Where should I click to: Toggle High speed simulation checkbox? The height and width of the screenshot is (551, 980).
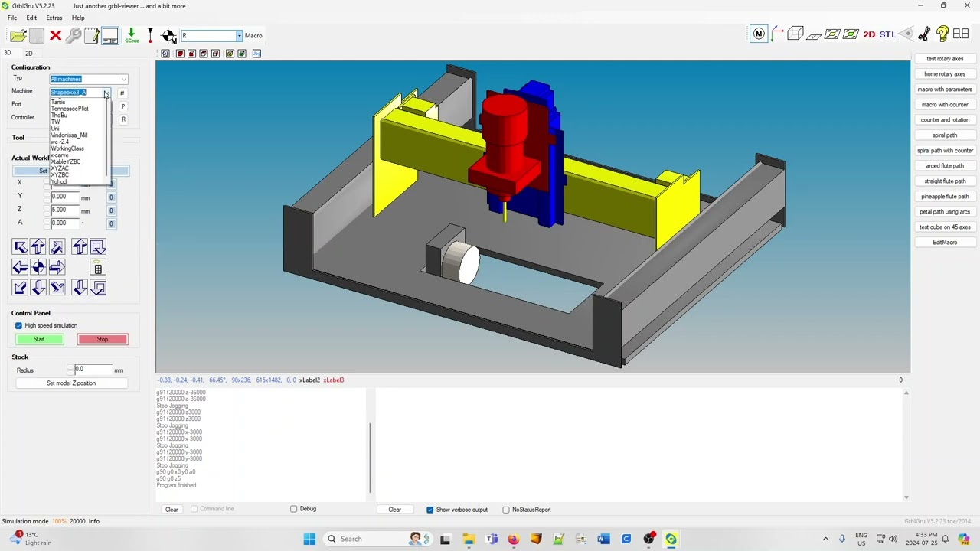click(x=19, y=325)
